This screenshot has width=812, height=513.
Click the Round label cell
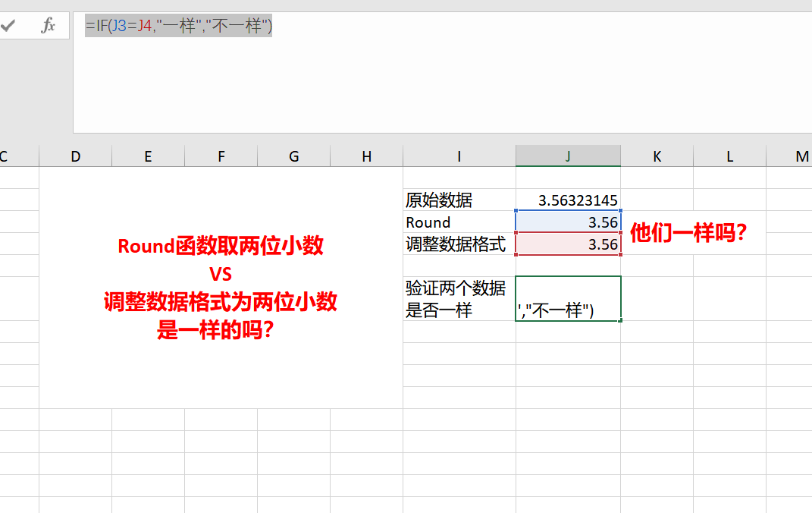point(459,222)
